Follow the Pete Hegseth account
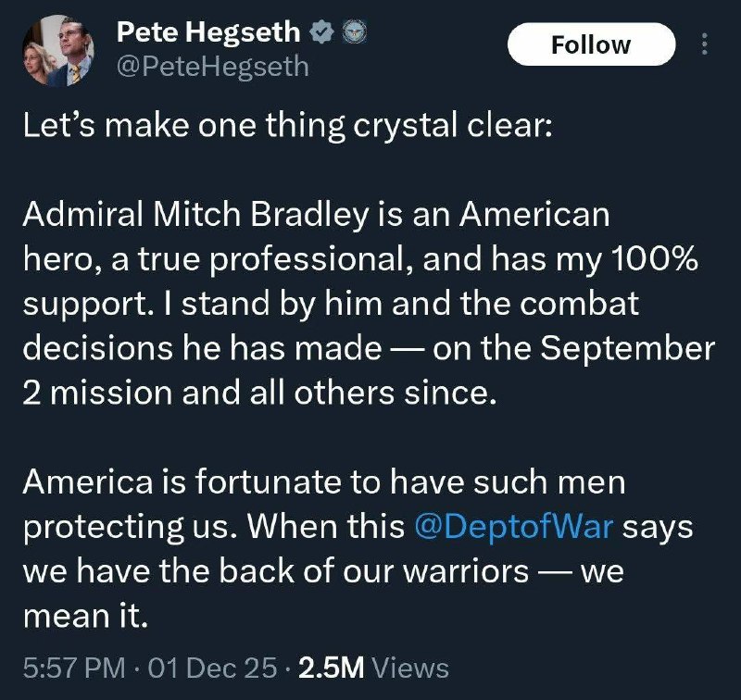This screenshot has width=741, height=700. pos(591,44)
